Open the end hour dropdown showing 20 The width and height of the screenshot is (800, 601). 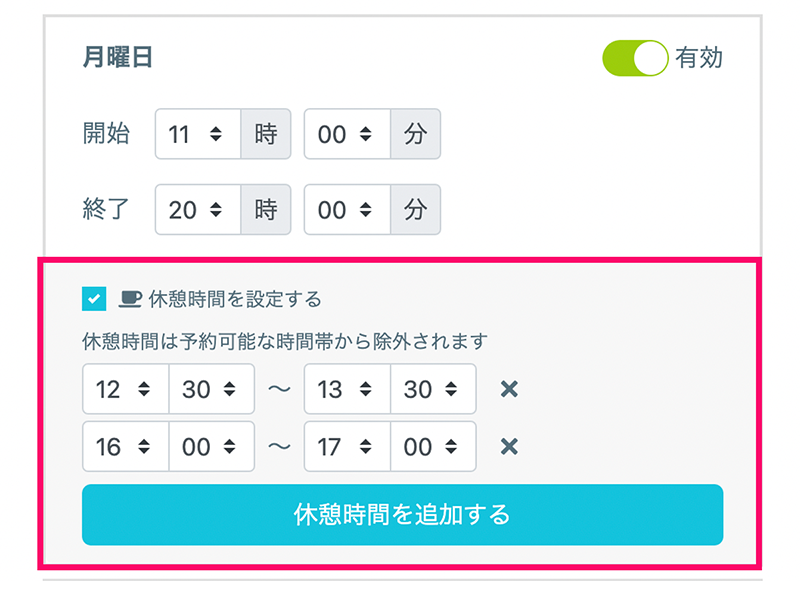point(197,210)
